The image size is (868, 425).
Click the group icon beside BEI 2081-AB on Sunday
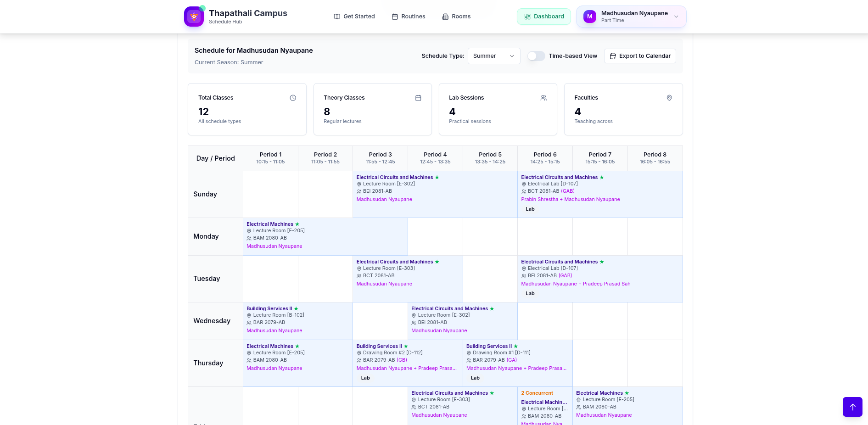pyautogui.click(x=359, y=191)
